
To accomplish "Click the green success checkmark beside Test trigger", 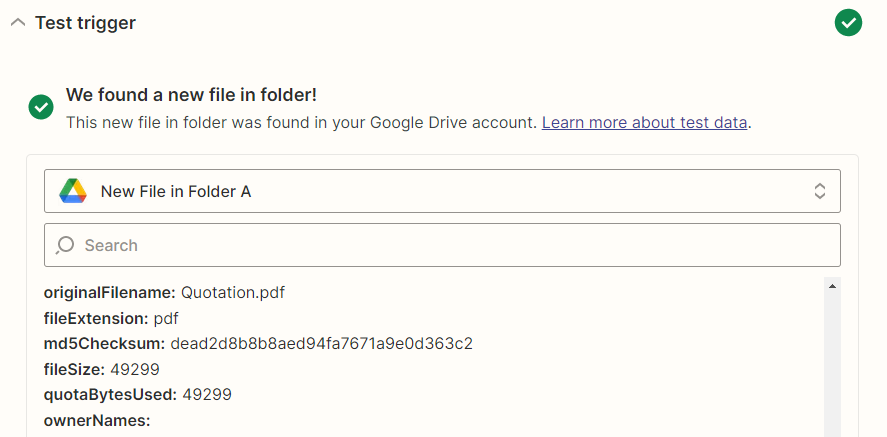I will point(848,23).
